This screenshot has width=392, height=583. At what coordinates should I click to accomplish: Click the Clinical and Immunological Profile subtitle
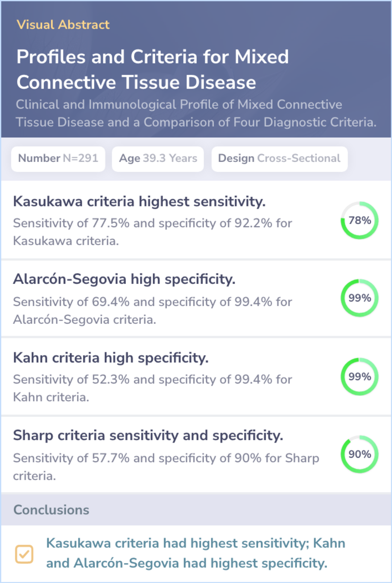196,113
